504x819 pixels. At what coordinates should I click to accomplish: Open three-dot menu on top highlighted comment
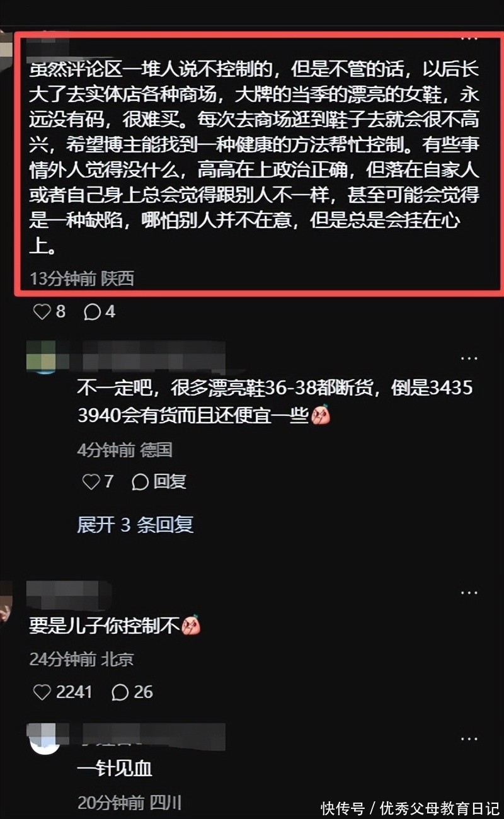click(x=469, y=39)
